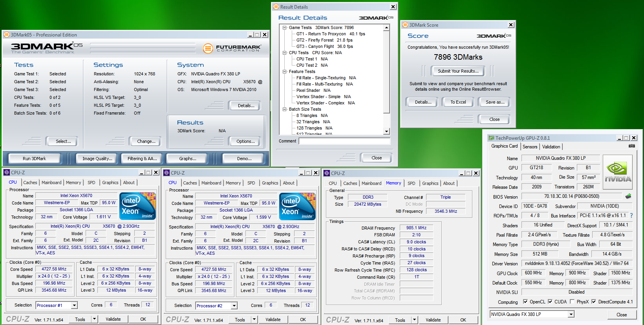
Task: Toggle the PhysX checkbox in GPU-Z
Action: pyautogui.click(x=572, y=302)
